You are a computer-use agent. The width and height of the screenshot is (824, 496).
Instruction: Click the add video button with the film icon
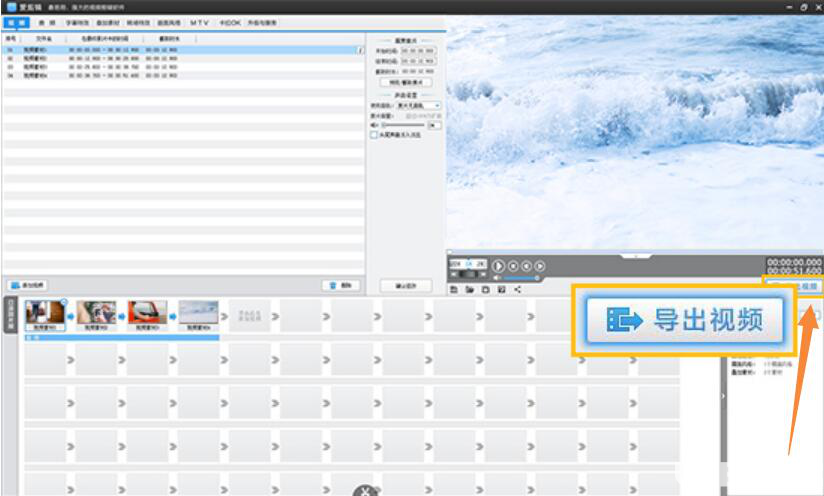pos(28,285)
